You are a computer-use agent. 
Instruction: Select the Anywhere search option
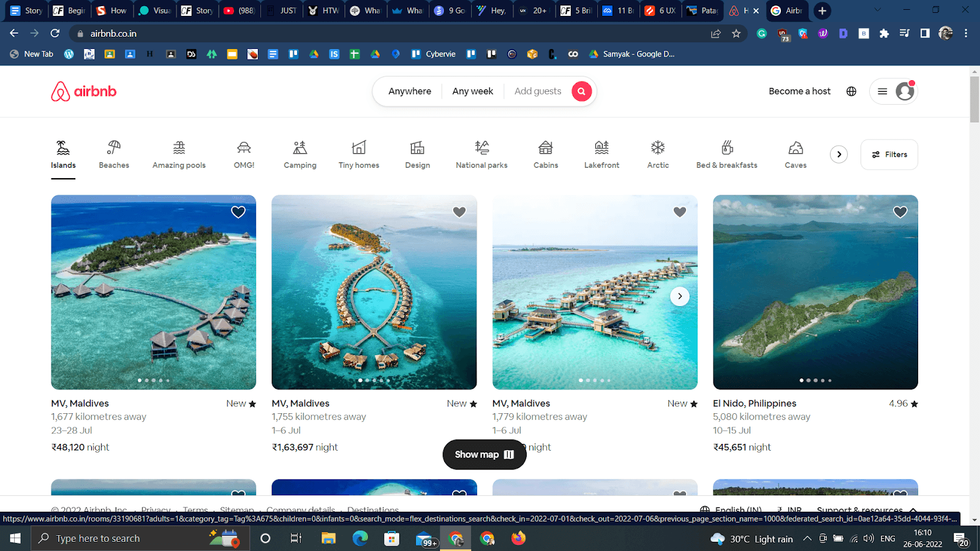point(410,91)
